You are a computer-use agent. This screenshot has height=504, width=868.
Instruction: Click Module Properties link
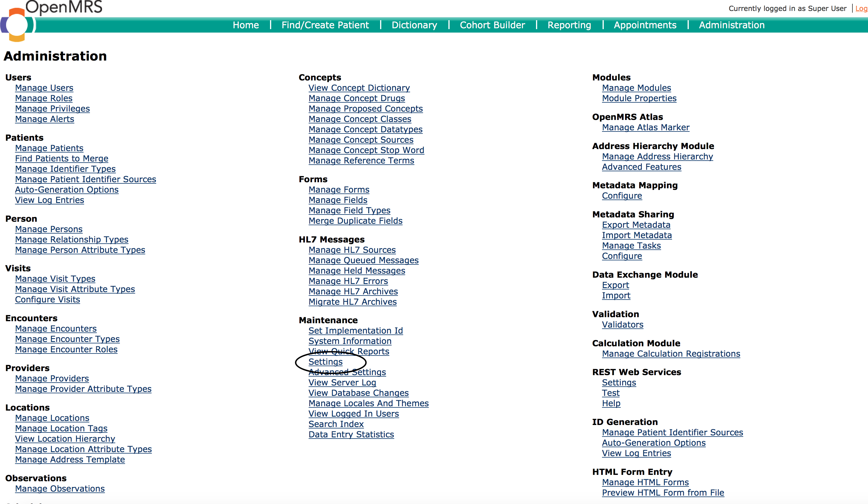tap(639, 98)
